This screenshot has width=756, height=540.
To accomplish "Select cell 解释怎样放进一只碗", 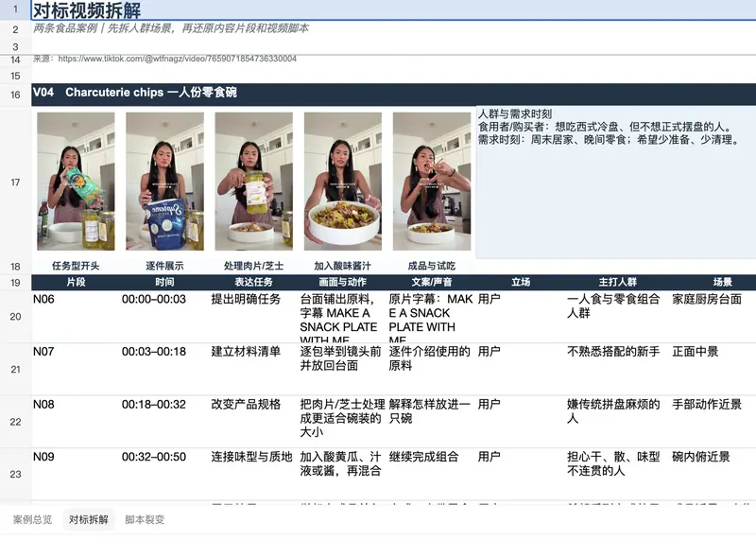I will pos(432,422).
